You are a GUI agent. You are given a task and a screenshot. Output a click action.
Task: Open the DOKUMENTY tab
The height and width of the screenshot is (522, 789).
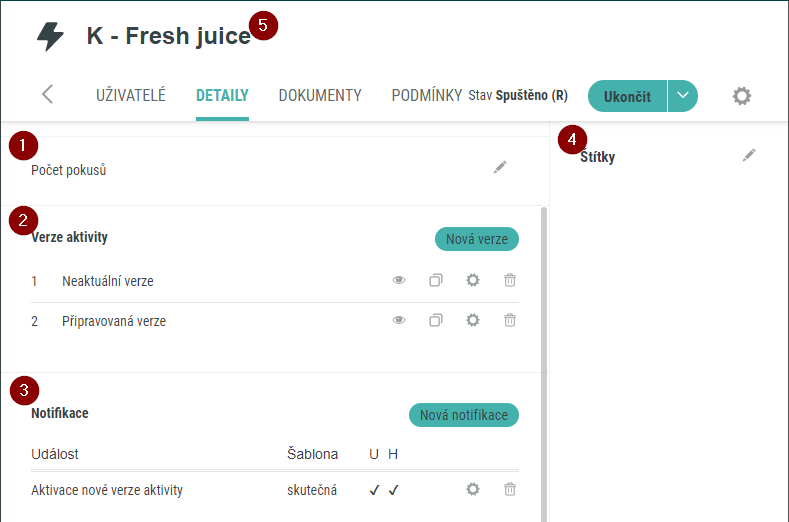pos(320,95)
